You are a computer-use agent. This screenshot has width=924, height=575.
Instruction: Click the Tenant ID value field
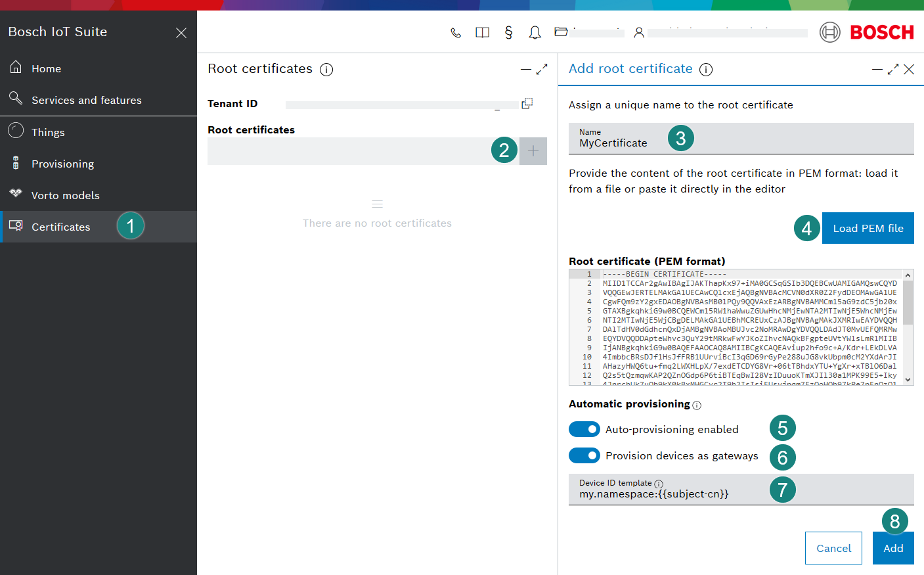click(401, 104)
